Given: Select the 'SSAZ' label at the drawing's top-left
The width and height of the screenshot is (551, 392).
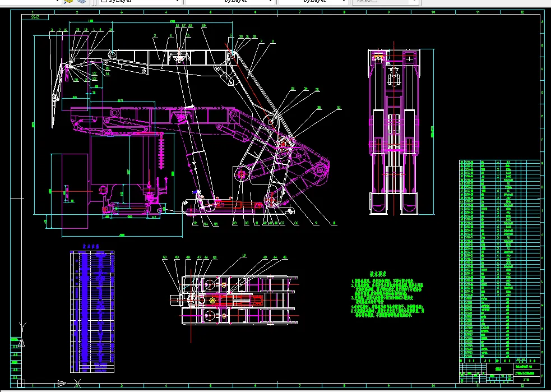Looking at the screenshot, I should pyautogui.click(x=35, y=17).
